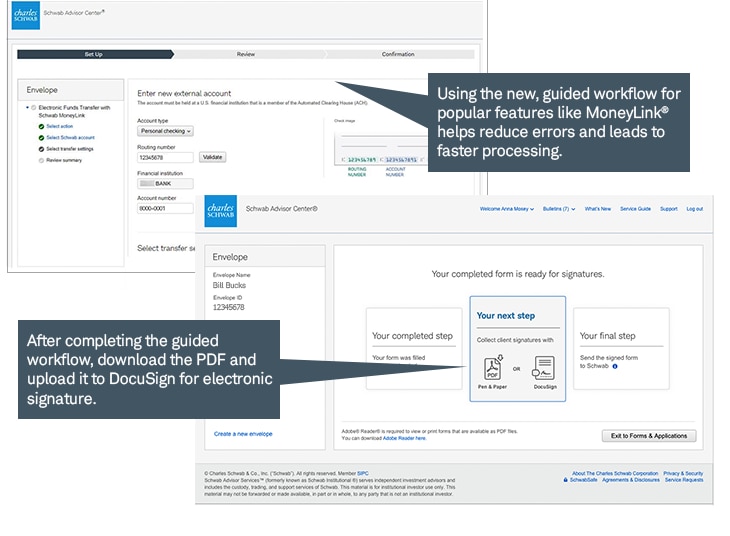Click Exit to Forms & Applications button
Image resolution: width=730 pixels, height=536 pixels.
click(x=649, y=436)
